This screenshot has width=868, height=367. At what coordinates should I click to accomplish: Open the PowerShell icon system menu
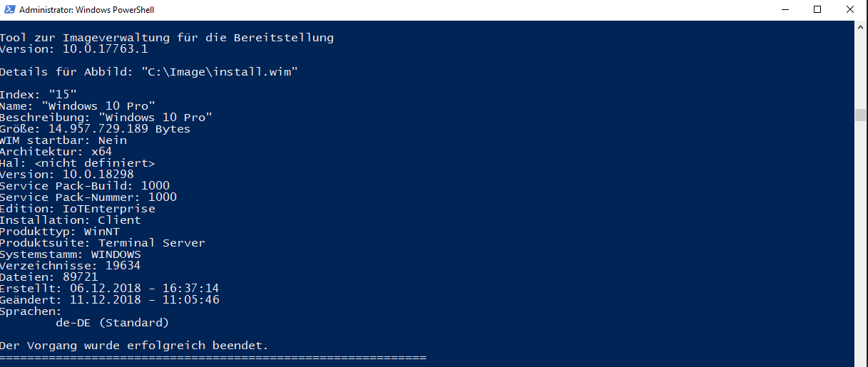click(x=9, y=10)
